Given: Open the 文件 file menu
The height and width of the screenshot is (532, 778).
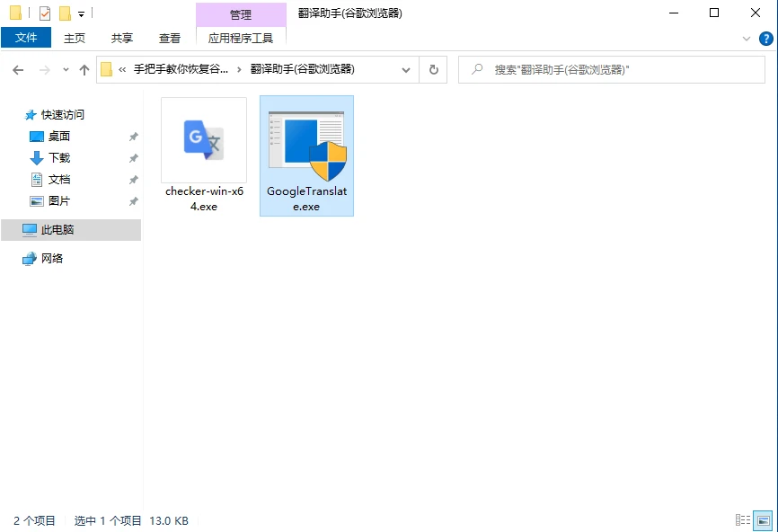Looking at the screenshot, I should point(26,38).
